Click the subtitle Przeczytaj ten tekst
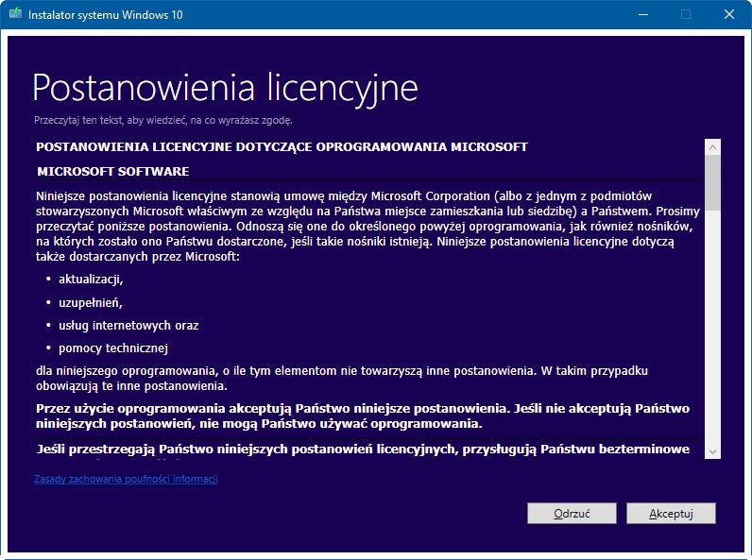Image resolution: width=752 pixels, height=560 pixels. [163, 120]
